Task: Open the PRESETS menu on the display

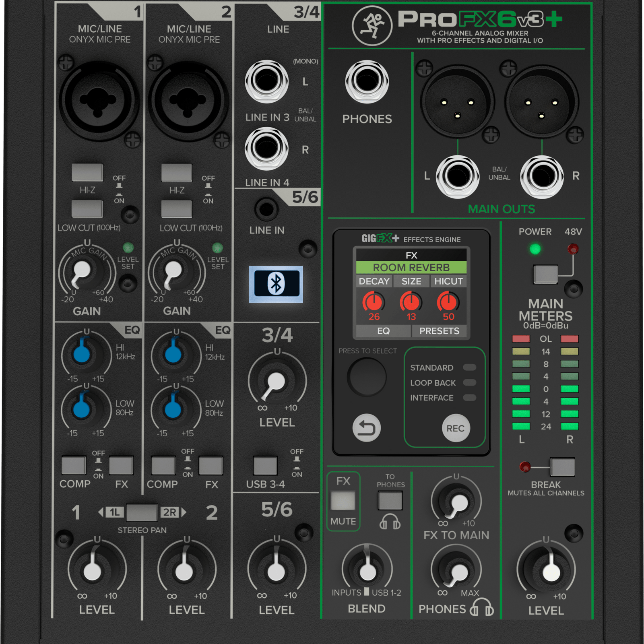Action: coord(440,331)
